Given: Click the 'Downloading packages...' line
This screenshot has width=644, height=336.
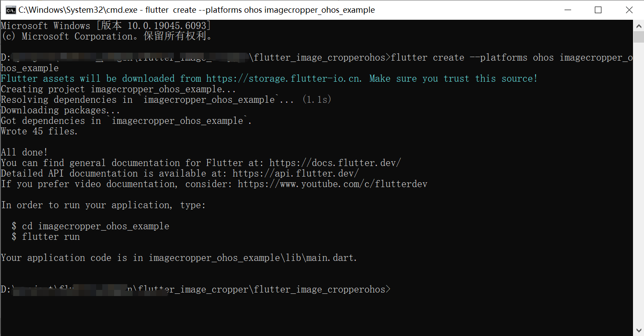Looking at the screenshot, I should 61,110.
